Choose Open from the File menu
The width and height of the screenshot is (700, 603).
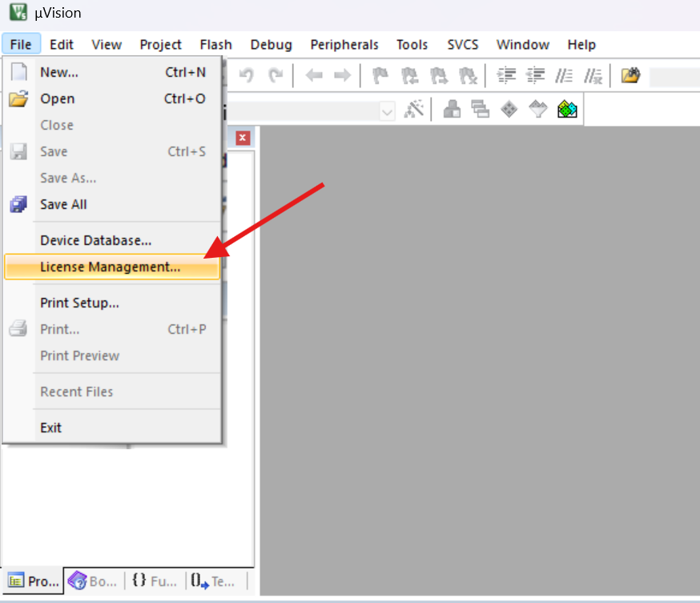112,98
